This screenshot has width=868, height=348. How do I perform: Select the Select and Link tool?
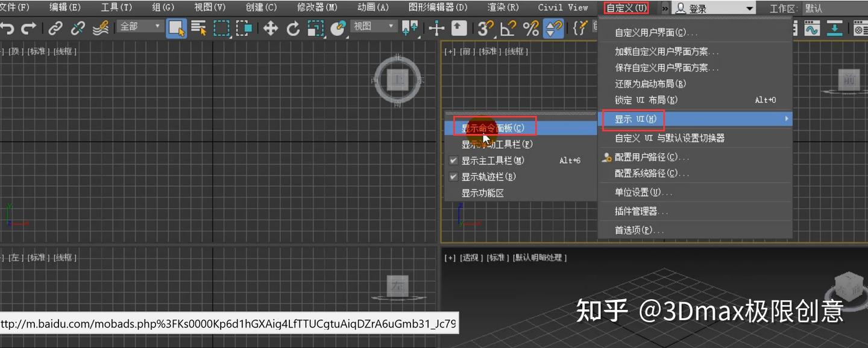point(55,28)
